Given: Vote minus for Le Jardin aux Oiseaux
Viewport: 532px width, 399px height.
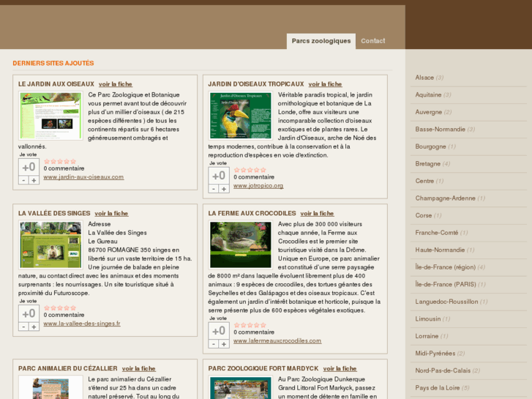Looking at the screenshot, I should [x=23, y=180].
